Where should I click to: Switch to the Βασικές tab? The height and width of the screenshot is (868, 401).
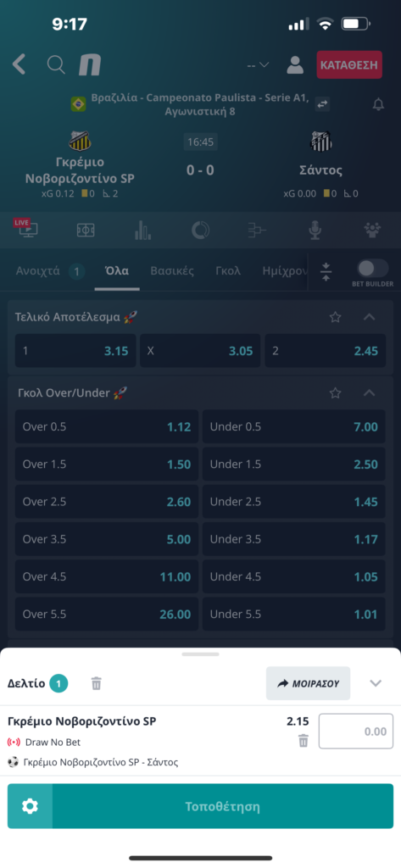(172, 271)
